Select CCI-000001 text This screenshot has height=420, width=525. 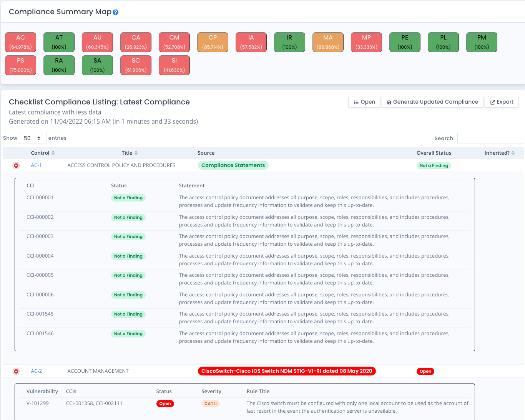pos(40,198)
